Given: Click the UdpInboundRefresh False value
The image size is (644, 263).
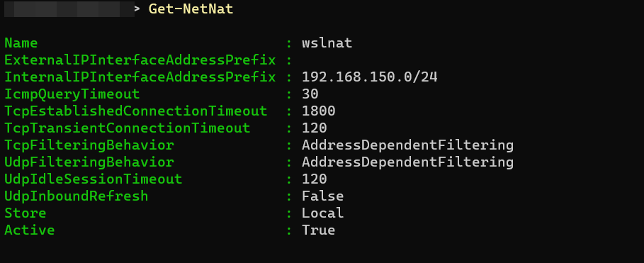Looking at the screenshot, I should point(323,196).
